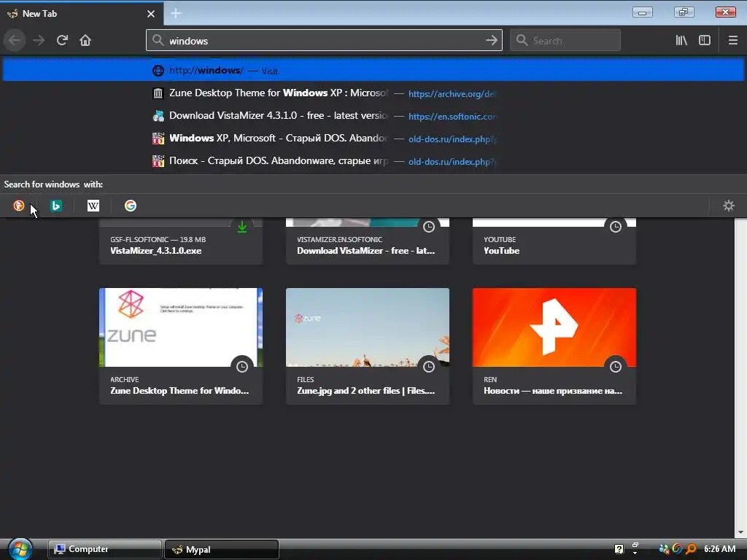Reload the current page
Screen dimensions: 747x560
click(x=63, y=41)
